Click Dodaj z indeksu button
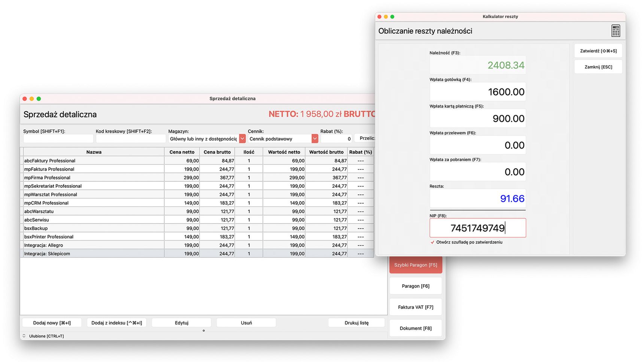This screenshot has width=644, height=362. pos(117,323)
